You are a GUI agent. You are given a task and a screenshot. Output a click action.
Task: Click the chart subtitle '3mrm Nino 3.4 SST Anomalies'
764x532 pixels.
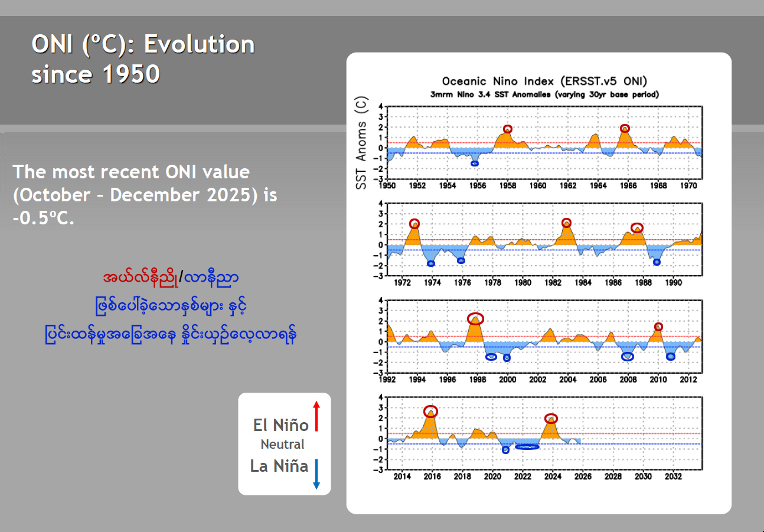(x=544, y=94)
